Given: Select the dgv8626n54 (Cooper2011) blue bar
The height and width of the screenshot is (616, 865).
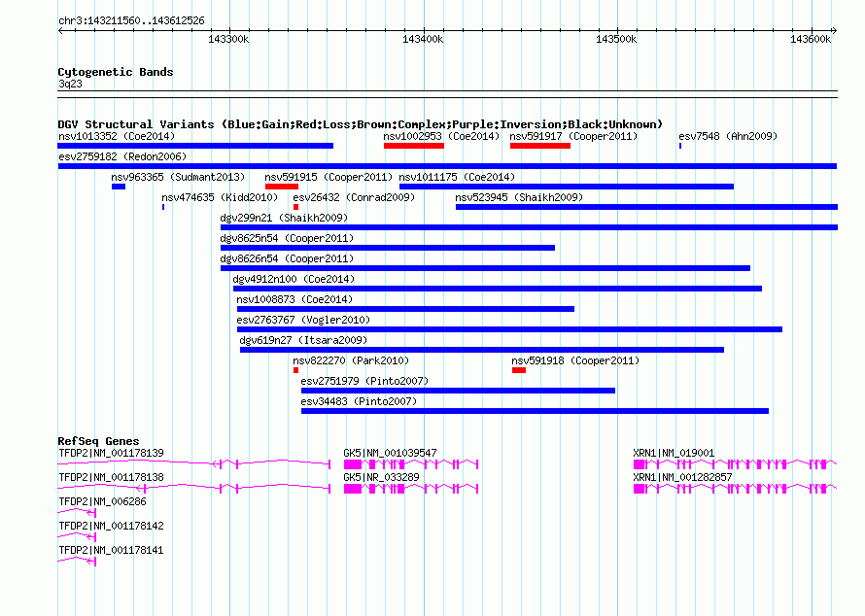Looking at the screenshot, I should click(x=485, y=268).
